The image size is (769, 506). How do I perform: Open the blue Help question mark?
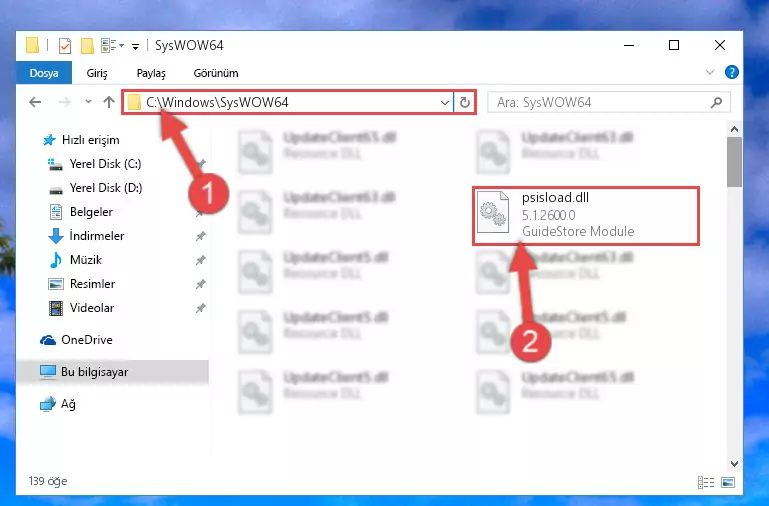pos(732,73)
